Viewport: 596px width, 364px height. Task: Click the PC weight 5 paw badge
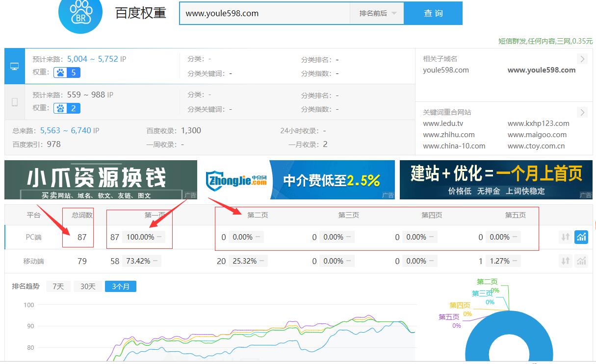67,73
